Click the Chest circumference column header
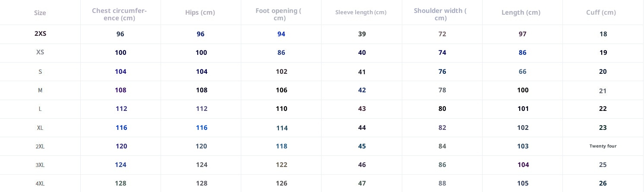 coord(120,14)
